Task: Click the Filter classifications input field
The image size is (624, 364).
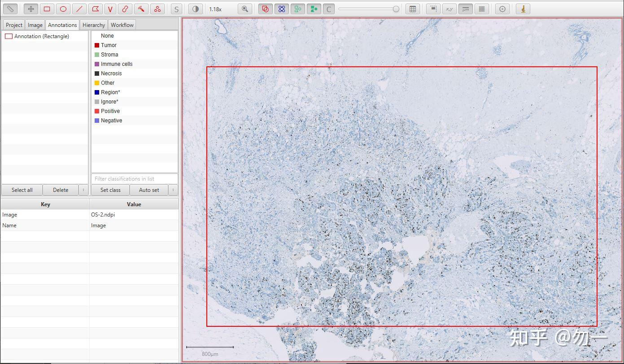Action: click(x=135, y=179)
